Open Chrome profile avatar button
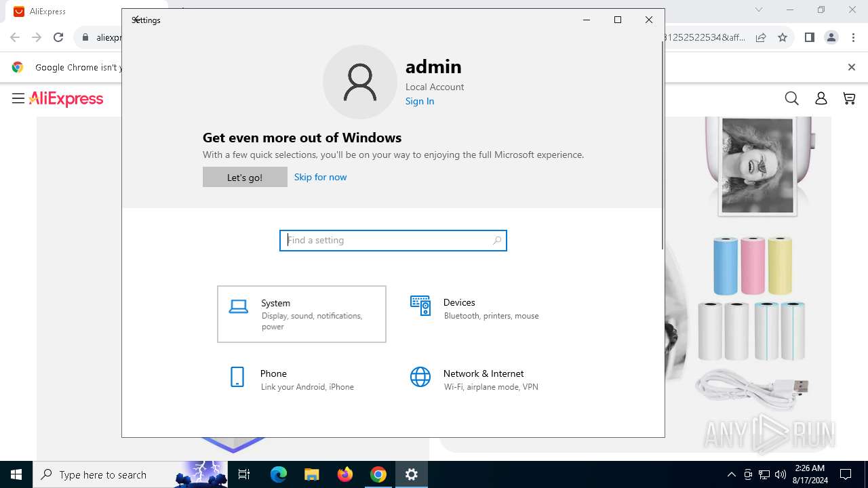Image resolution: width=868 pixels, height=488 pixels. (831, 37)
